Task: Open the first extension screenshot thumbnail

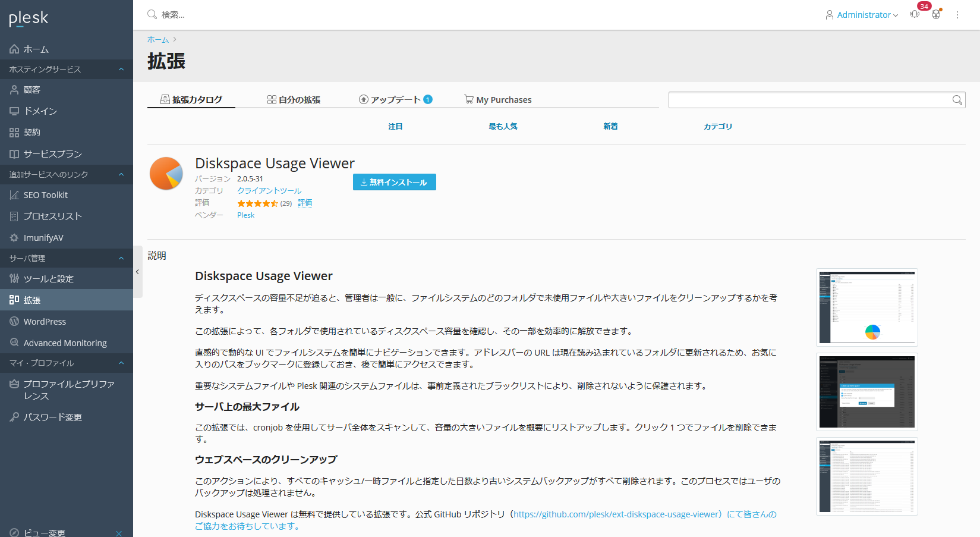Action: (x=866, y=307)
